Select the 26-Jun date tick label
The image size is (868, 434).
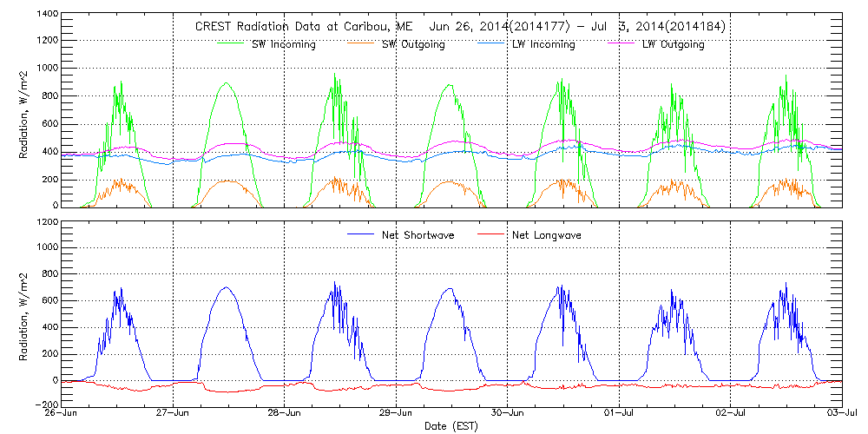point(62,414)
